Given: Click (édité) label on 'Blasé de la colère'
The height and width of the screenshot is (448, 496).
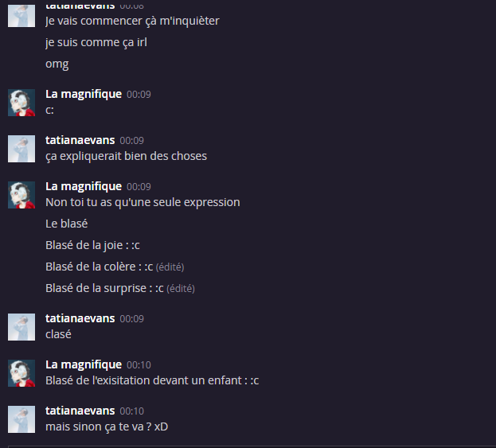Looking at the screenshot, I should point(170,267).
